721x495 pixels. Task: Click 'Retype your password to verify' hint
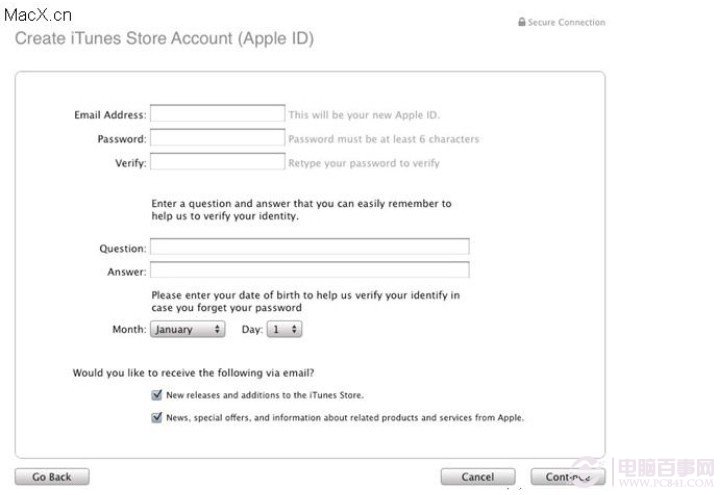click(364, 163)
